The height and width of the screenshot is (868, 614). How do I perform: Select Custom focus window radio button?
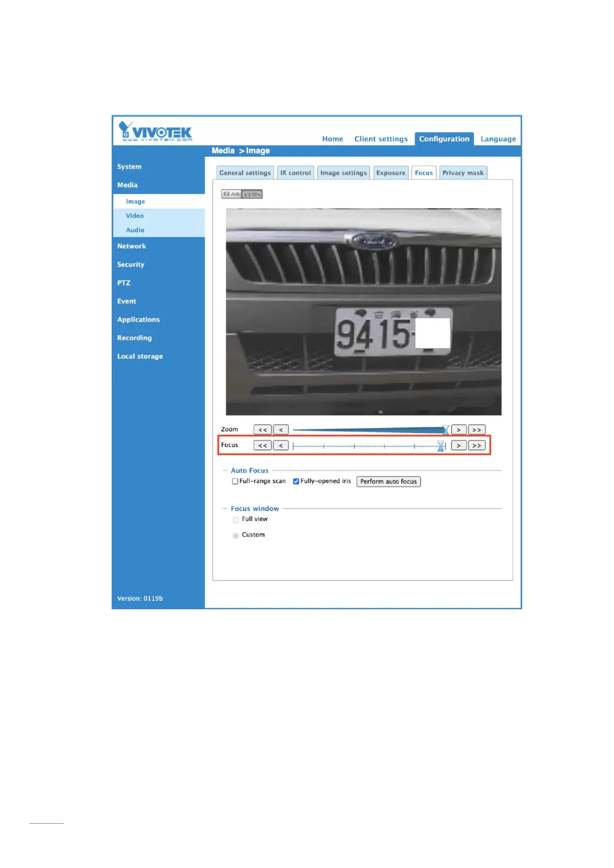[236, 536]
